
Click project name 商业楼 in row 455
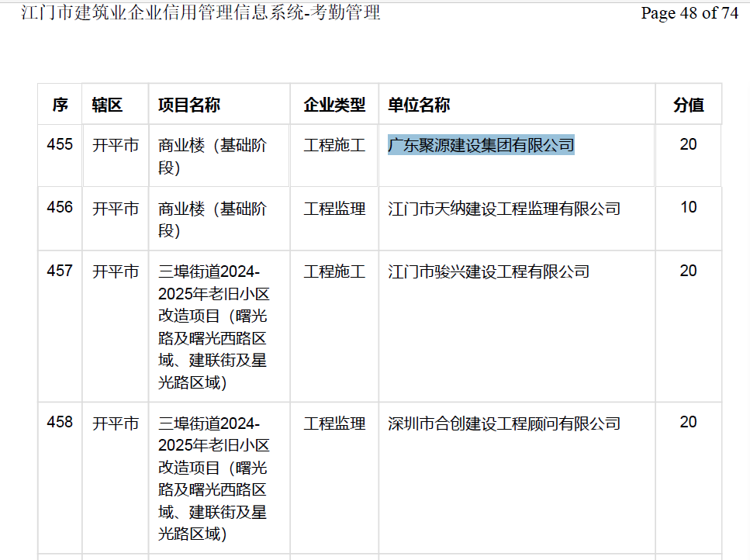tap(213, 157)
